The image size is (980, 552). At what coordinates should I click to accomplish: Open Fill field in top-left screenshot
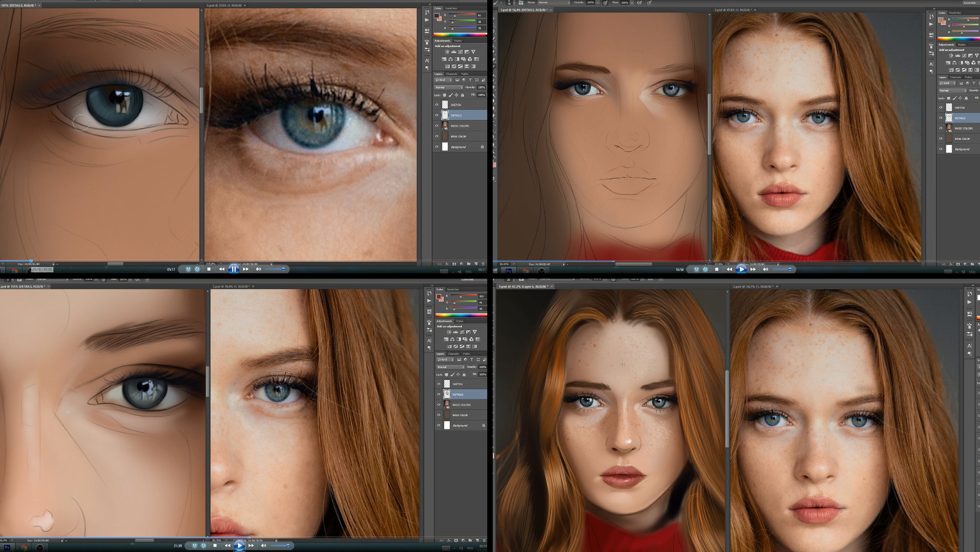pyautogui.click(x=481, y=95)
